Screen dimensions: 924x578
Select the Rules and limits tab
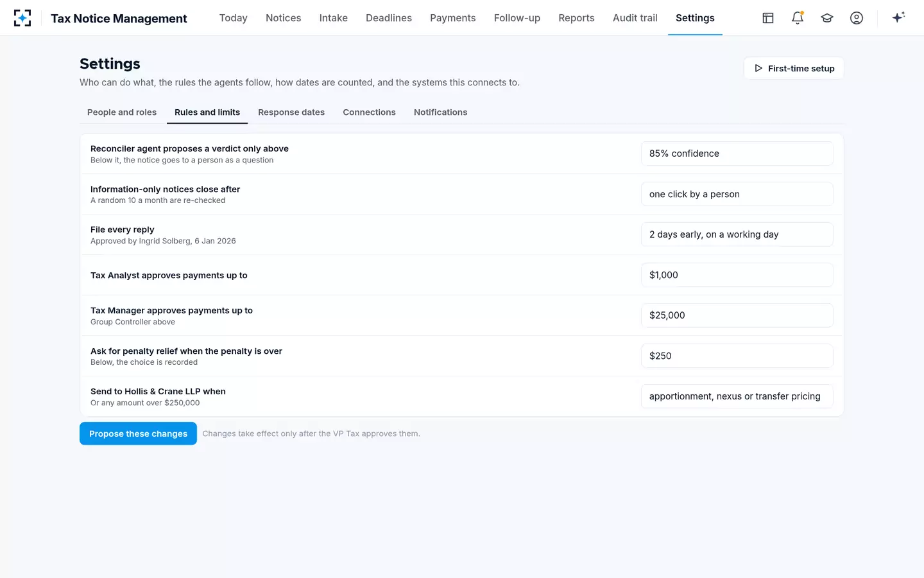pyautogui.click(x=207, y=112)
